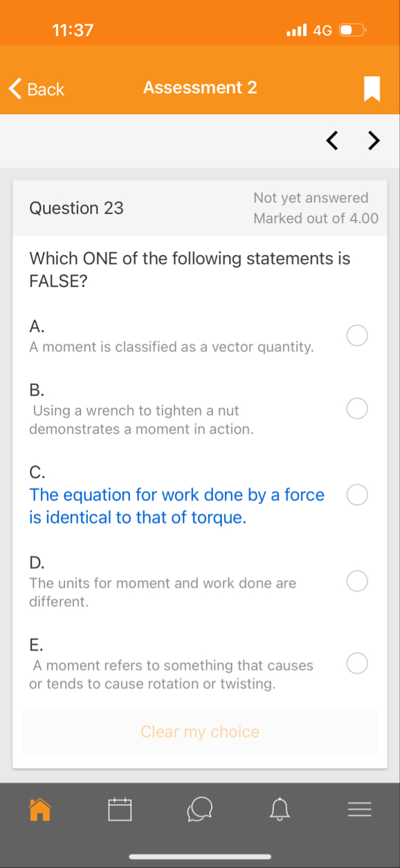This screenshot has width=400, height=868.
Task: Open the hamburger menu icon
Action: click(x=360, y=809)
